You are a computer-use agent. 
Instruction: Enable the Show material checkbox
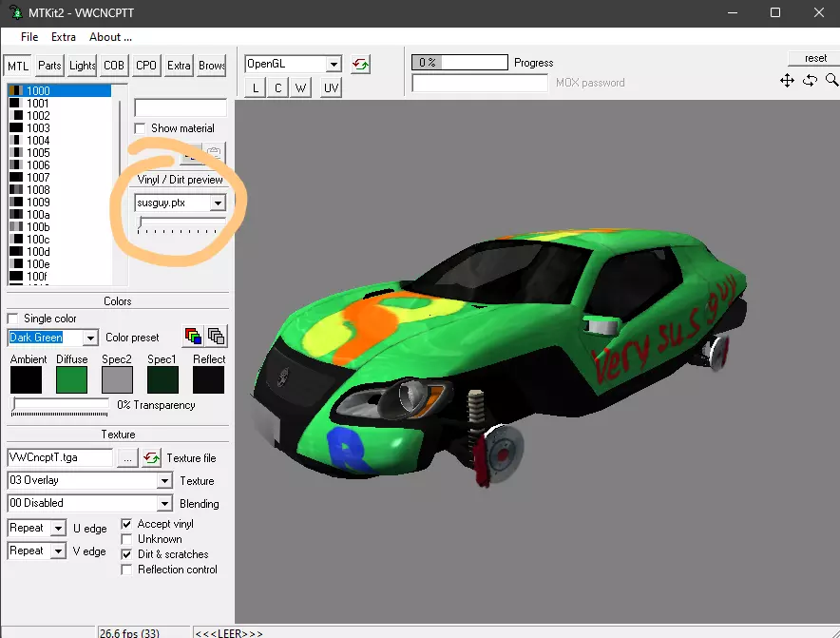(141, 128)
